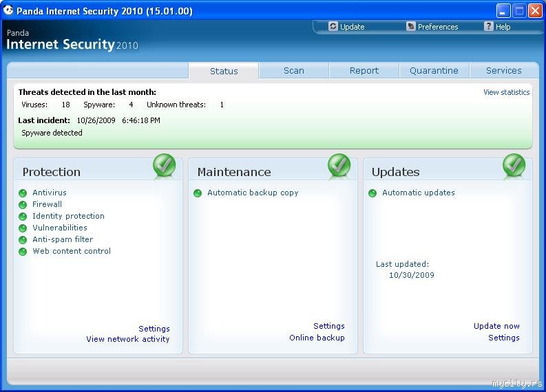Click the Unknown threats count value 1
This screenshot has width=546, height=392.
pyautogui.click(x=222, y=105)
